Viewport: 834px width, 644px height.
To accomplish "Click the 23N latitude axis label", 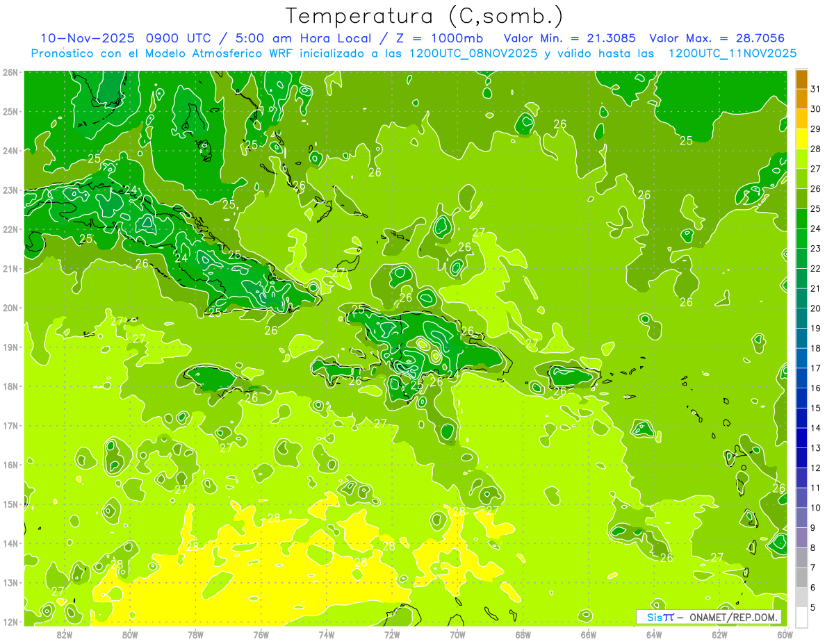I will click(x=10, y=190).
